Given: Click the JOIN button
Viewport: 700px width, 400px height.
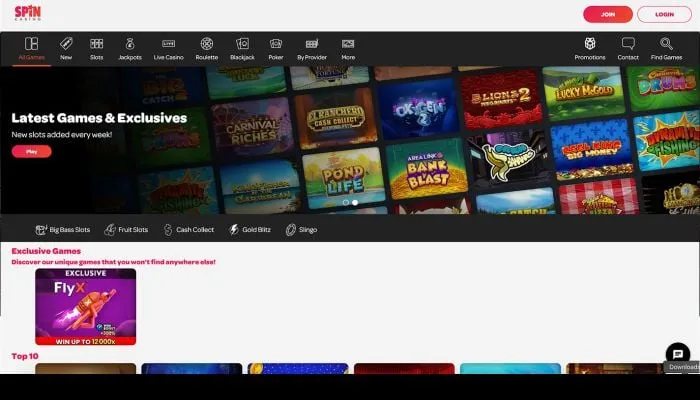Looking at the screenshot, I should coord(608,14).
